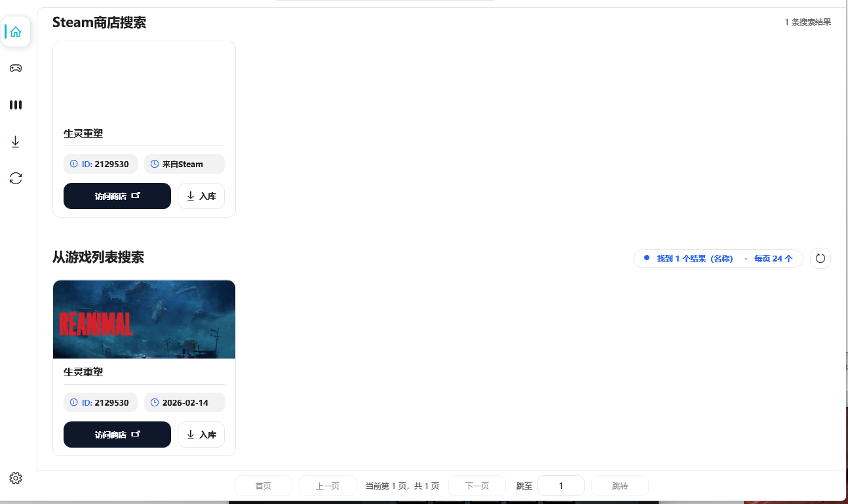Click the Steam商店搜索 heading
This screenshot has width=848, height=504.
pyautogui.click(x=99, y=22)
